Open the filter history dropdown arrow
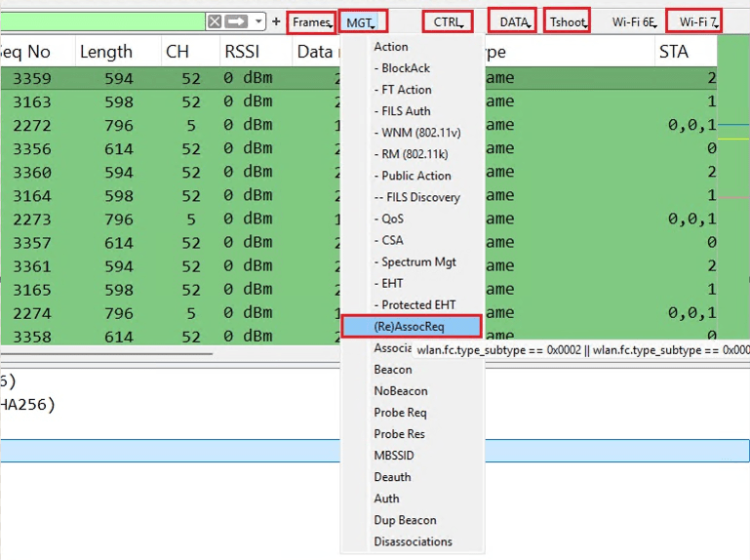Image resolution: width=750 pixels, height=560 pixels. click(x=258, y=21)
